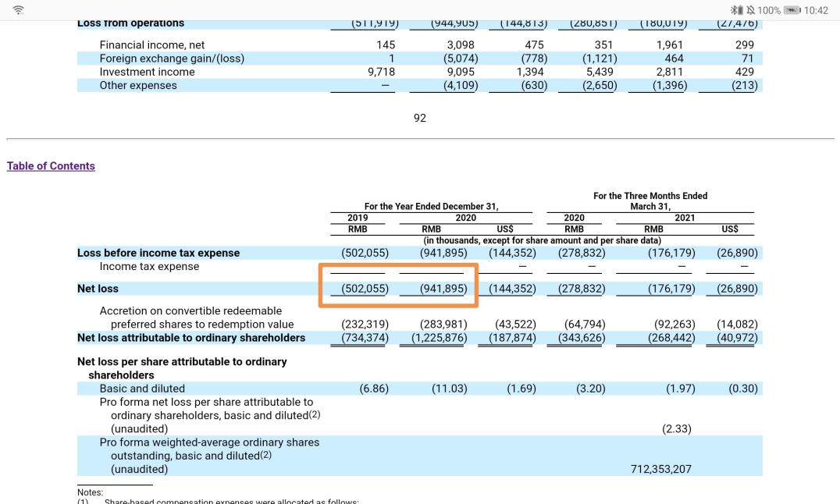Click the 'For the Year Ended December 31' header
The width and height of the screenshot is (840, 504).
pyautogui.click(x=431, y=207)
